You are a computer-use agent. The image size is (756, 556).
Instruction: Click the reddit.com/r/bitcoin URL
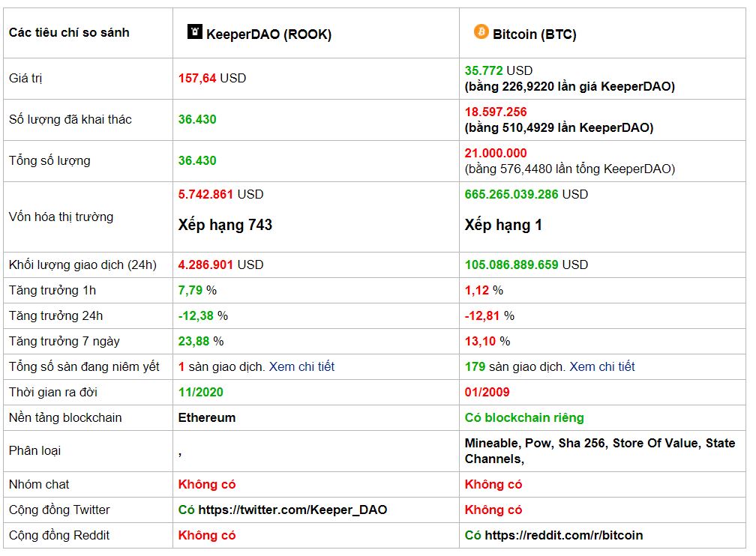click(563, 535)
